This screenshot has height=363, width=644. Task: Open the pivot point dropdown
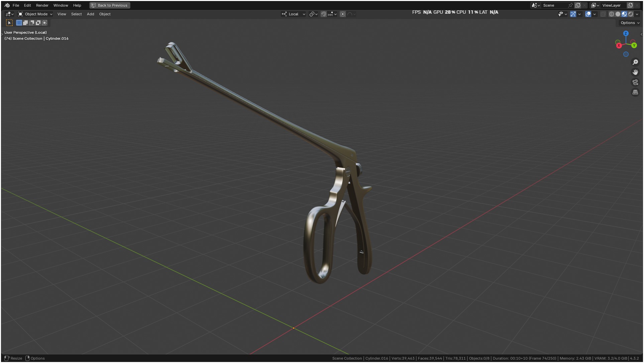313,14
